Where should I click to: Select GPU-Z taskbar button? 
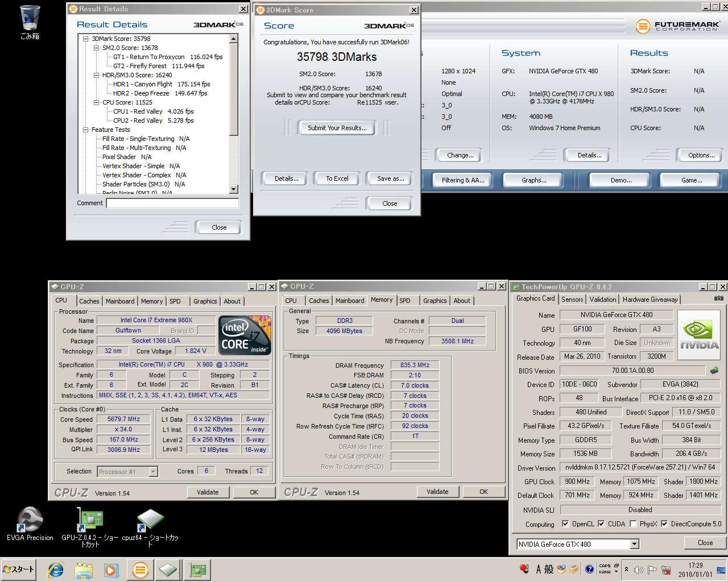point(197,570)
